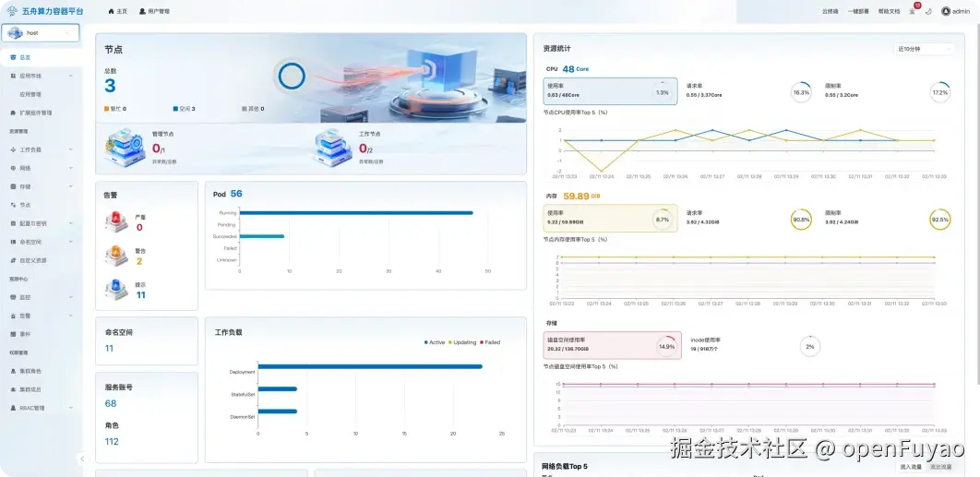
Task: Open the admin user avatar
Action: pos(946,11)
